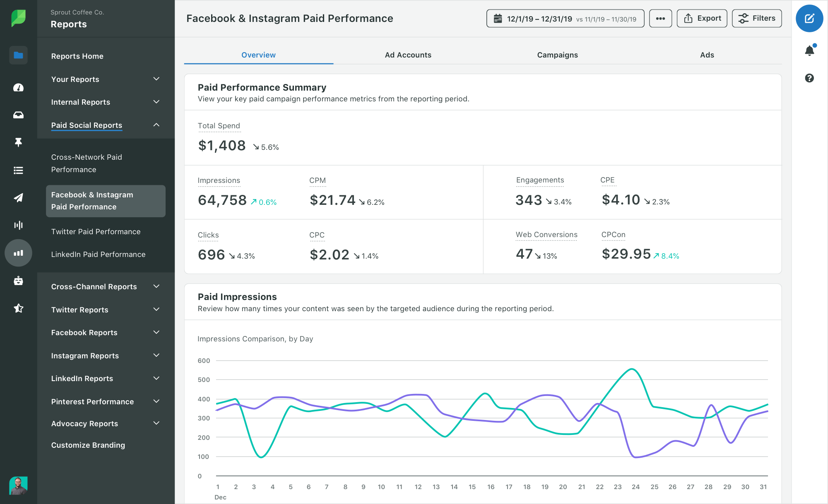Image resolution: width=828 pixels, height=504 pixels.
Task: Open Twitter Paid Performance report
Action: (96, 231)
